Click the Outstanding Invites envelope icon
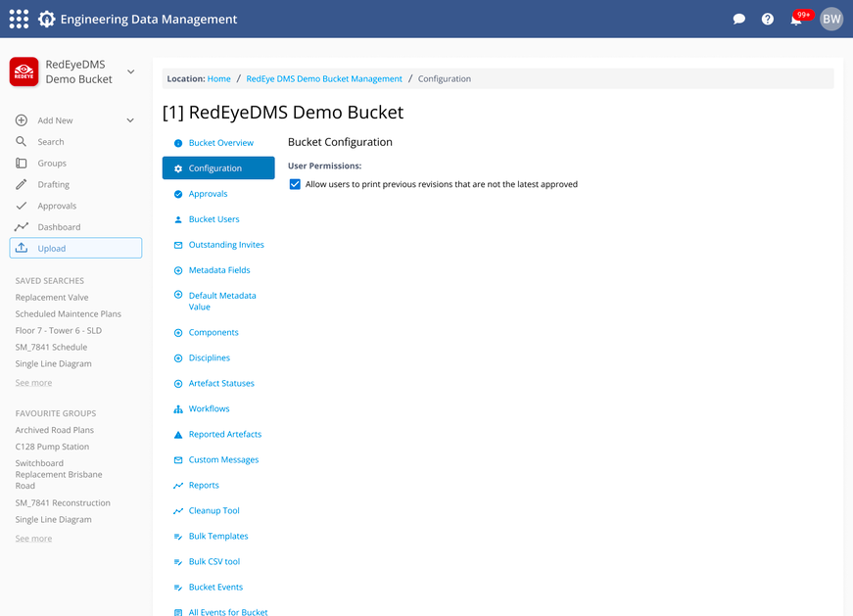The height and width of the screenshot is (616, 853). (178, 245)
